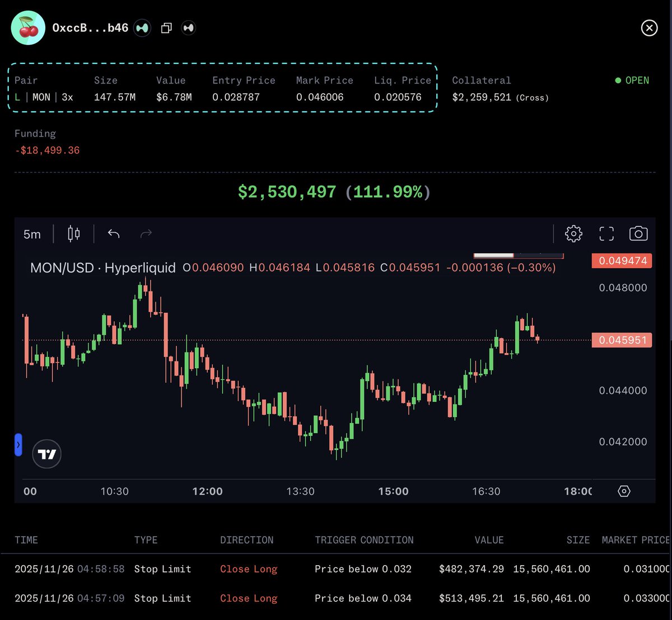Click the order value $513,495.21
Viewport: 672px width, 620px height.
[472, 598]
